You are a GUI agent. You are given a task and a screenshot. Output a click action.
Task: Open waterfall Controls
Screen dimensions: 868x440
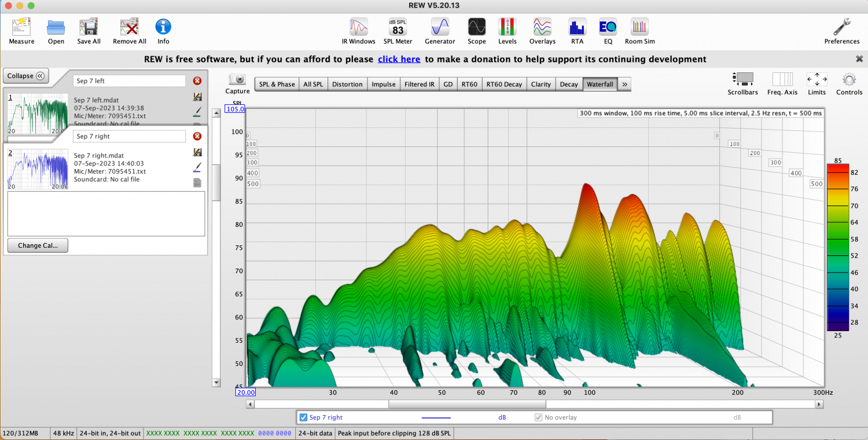tap(849, 84)
